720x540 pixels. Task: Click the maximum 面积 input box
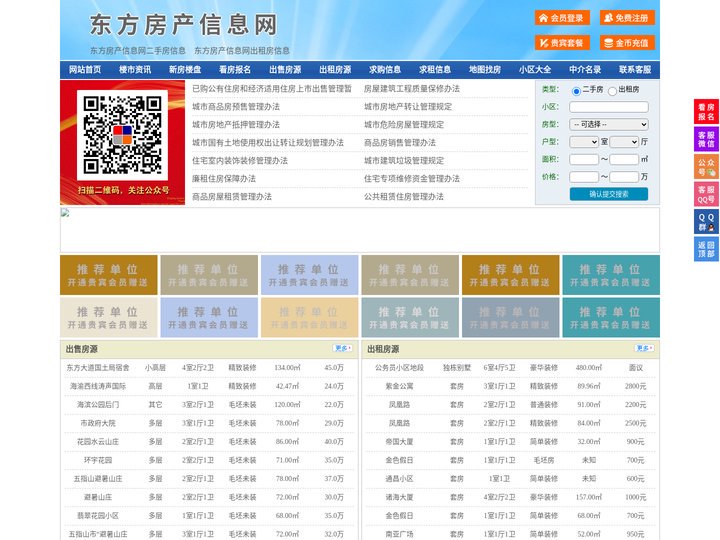(x=624, y=159)
